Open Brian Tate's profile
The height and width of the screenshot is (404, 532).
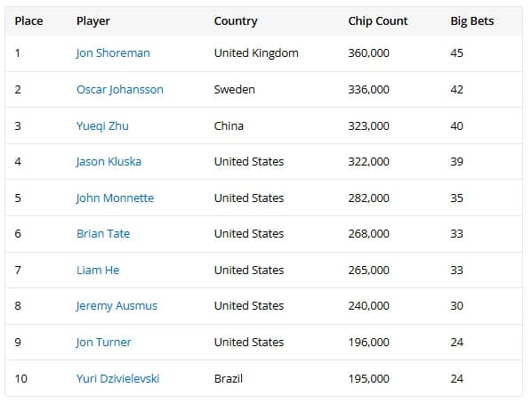pyautogui.click(x=103, y=234)
